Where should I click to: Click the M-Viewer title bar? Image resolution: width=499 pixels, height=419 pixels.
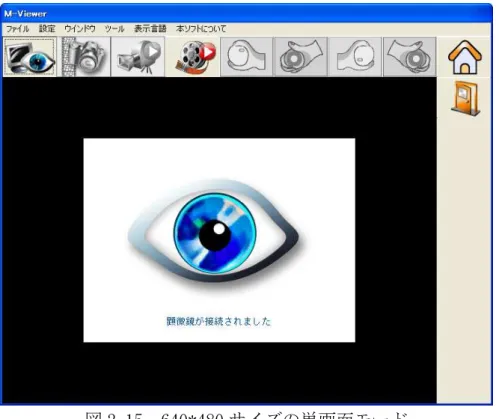247,14
